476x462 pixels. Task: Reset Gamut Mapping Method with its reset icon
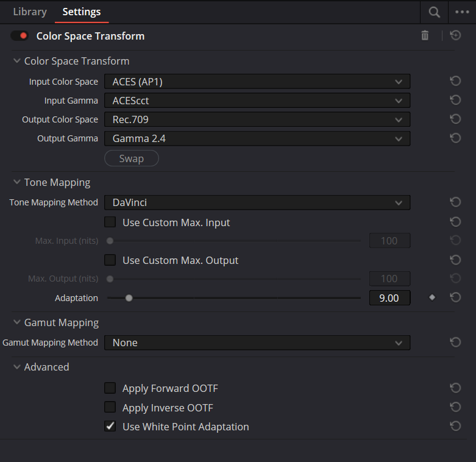click(x=455, y=343)
